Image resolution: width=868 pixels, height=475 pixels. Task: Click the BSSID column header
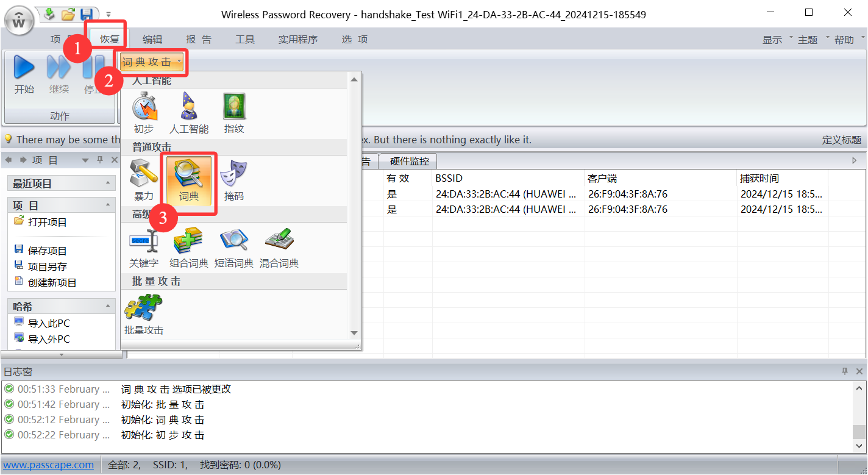pos(508,178)
